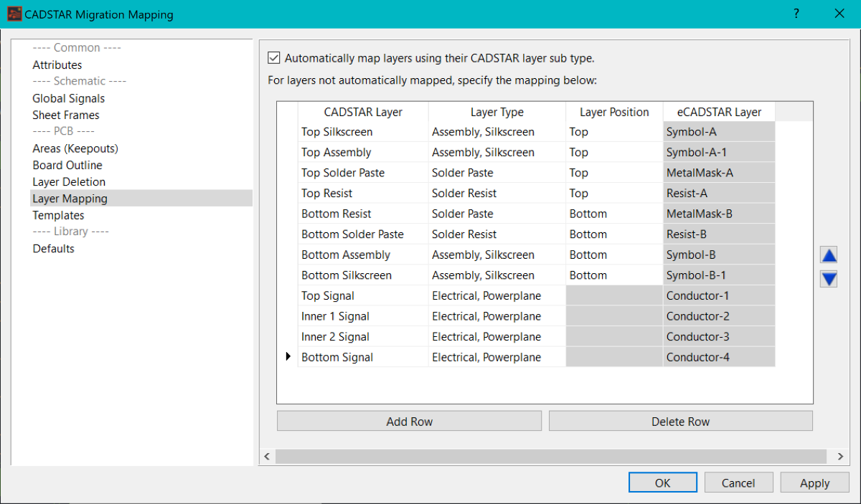Viewport: 861px width, 504px height.
Task: Select the Top Solder Paste cell
Action: [x=363, y=173]
